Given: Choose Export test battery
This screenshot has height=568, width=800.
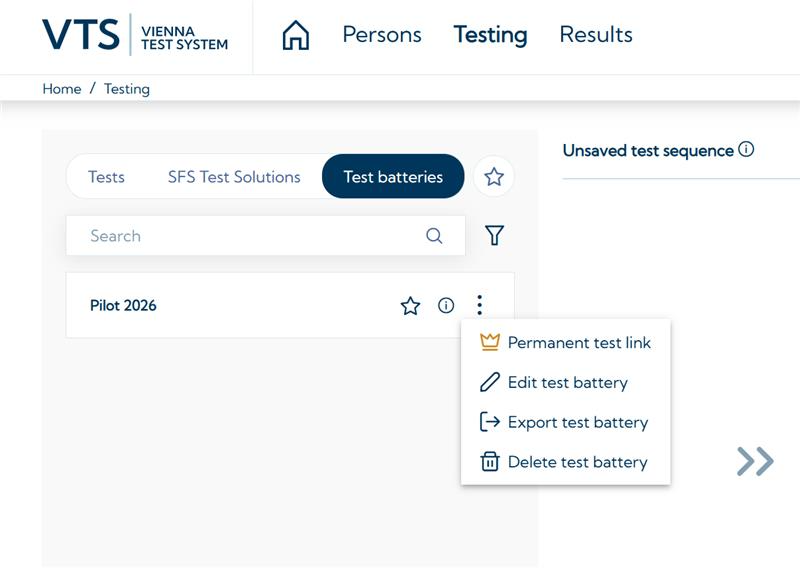Looking at the screenshot, I should pyautogui.click(x=565, y=422).
